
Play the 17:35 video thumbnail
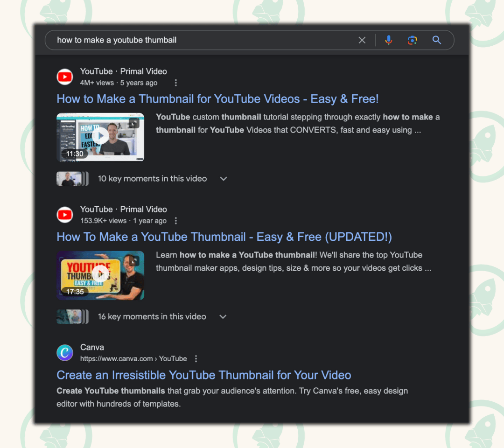(x=100, y=275)
